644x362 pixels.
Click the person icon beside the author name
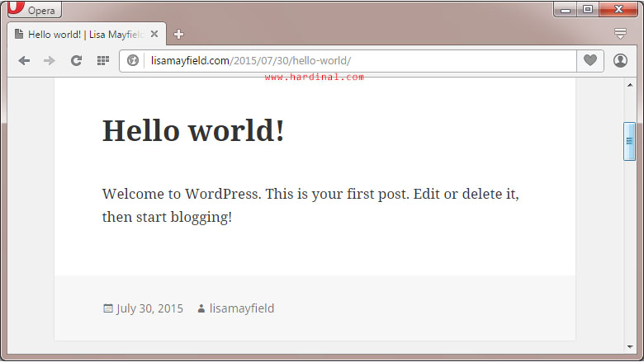[x=201, y=308]
